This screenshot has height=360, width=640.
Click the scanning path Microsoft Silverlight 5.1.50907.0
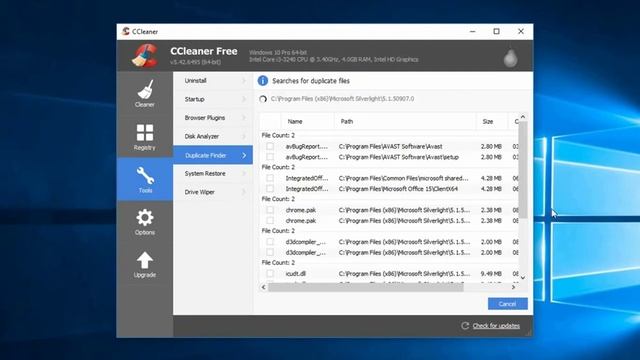(342, 99)
